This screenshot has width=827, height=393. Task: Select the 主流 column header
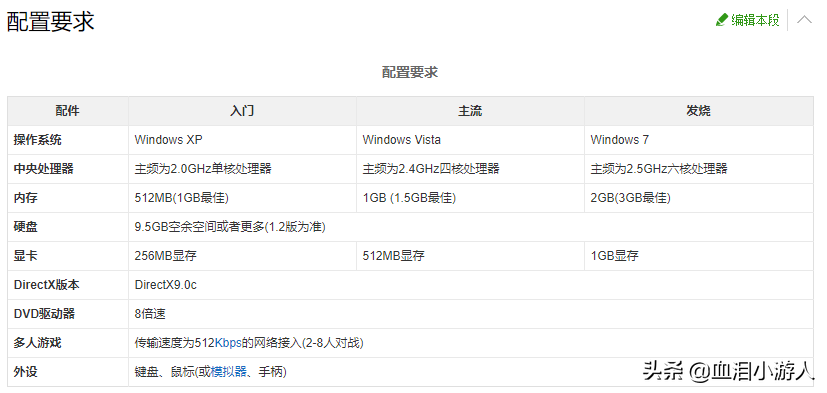pos(470,111)
